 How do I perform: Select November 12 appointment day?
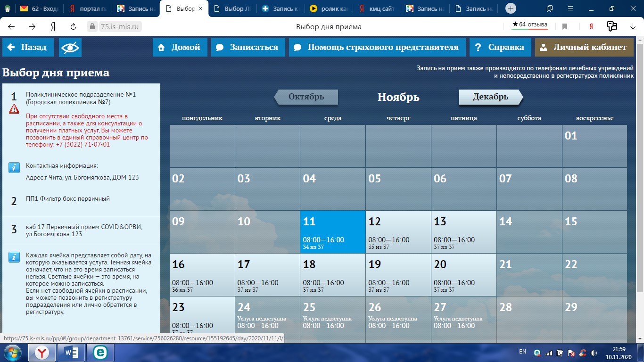pos(398,232)
